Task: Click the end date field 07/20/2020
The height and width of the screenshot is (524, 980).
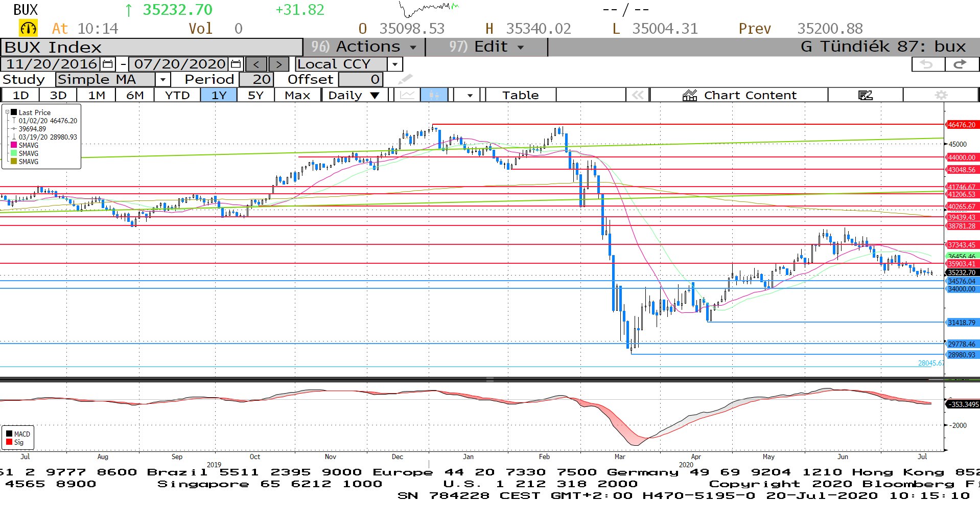Action: click(179, 64)
